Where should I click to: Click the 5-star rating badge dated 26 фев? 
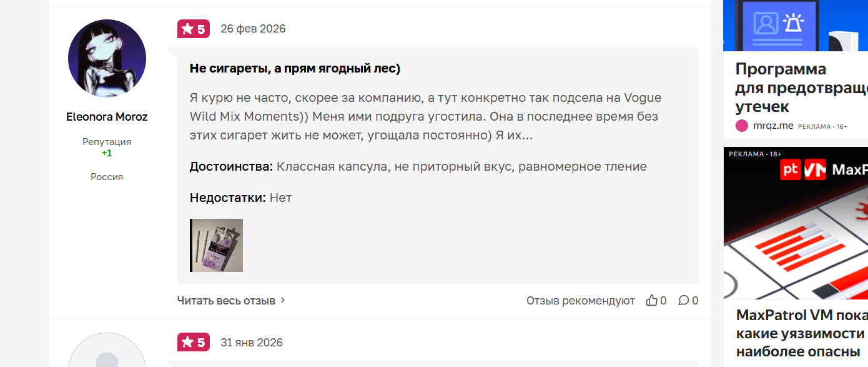point(194,29)
